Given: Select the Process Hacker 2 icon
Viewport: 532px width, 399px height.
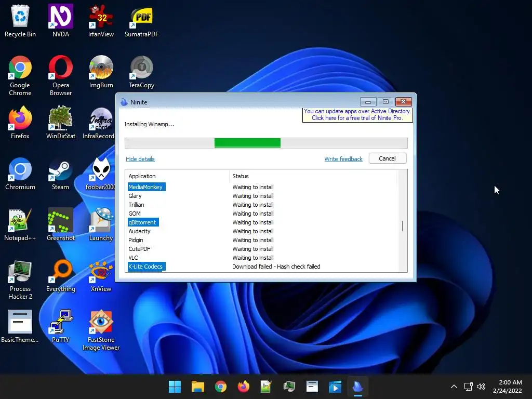Looking at the screenshot, I should click(x=20, y=280).
